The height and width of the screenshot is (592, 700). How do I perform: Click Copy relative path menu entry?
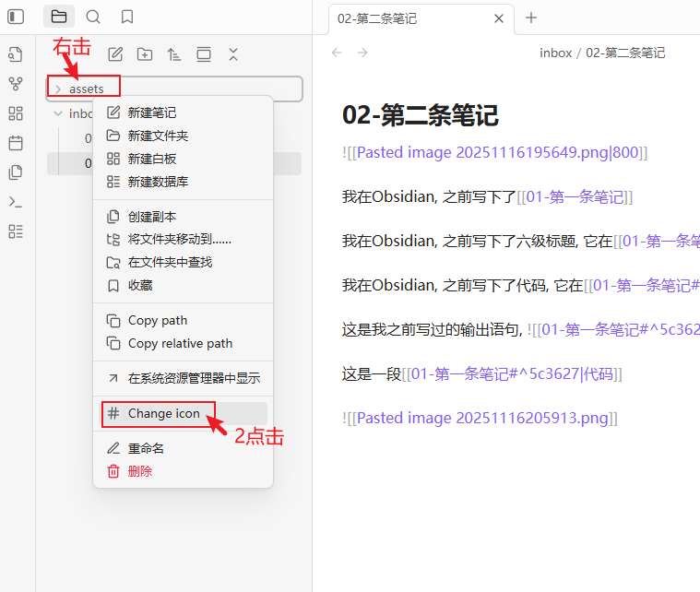[x=180, y=343]
